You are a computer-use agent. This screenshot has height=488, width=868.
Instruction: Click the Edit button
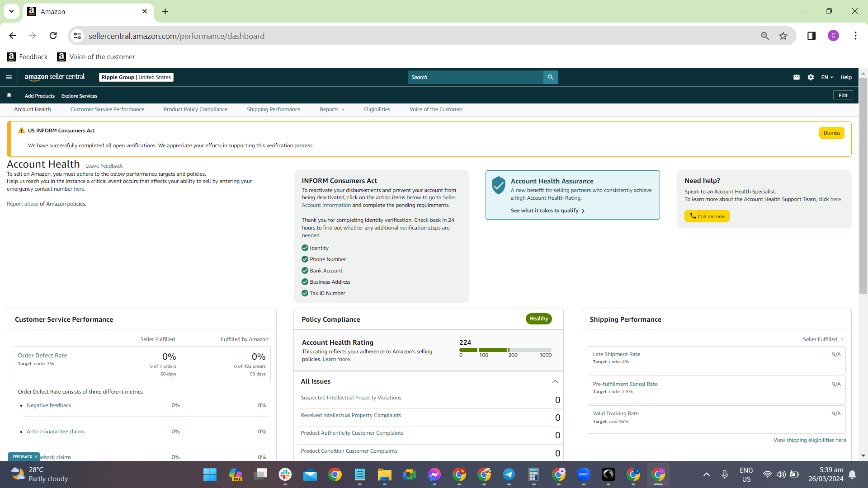click(843, 95)
